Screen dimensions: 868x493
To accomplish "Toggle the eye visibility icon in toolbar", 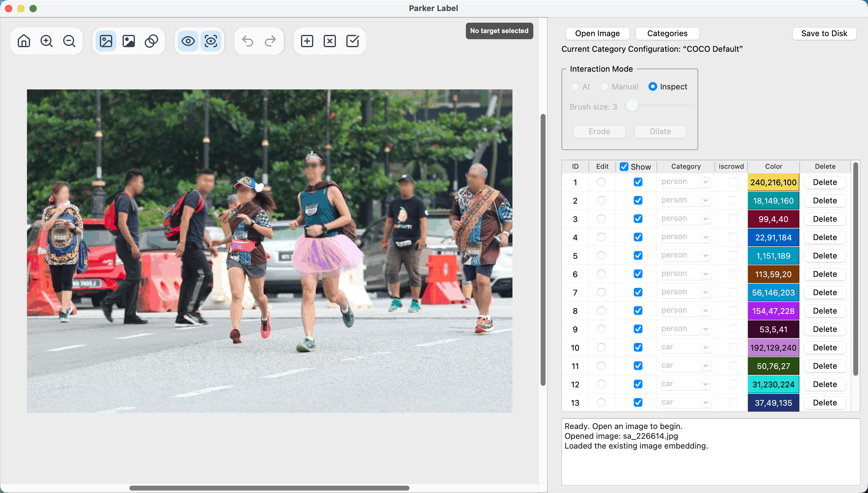I will pyautogui.click(x=188, y=41).
